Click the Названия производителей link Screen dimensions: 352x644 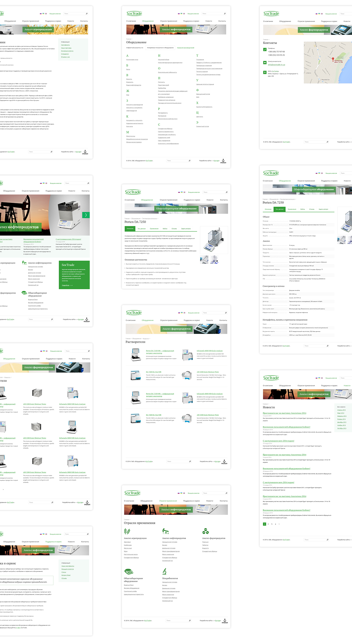185,48
